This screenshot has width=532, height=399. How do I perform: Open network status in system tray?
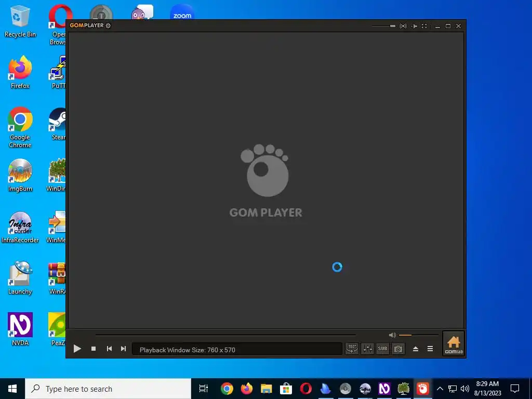click(453, 389)
